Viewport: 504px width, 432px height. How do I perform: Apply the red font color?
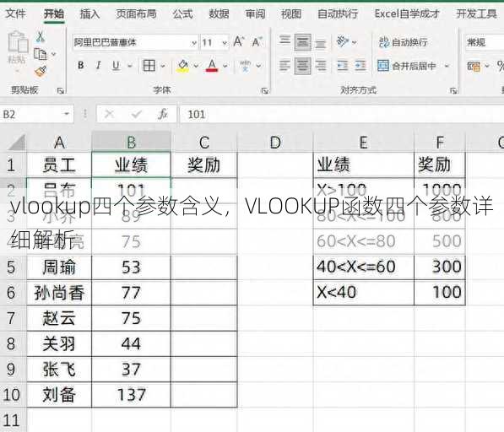212,66
